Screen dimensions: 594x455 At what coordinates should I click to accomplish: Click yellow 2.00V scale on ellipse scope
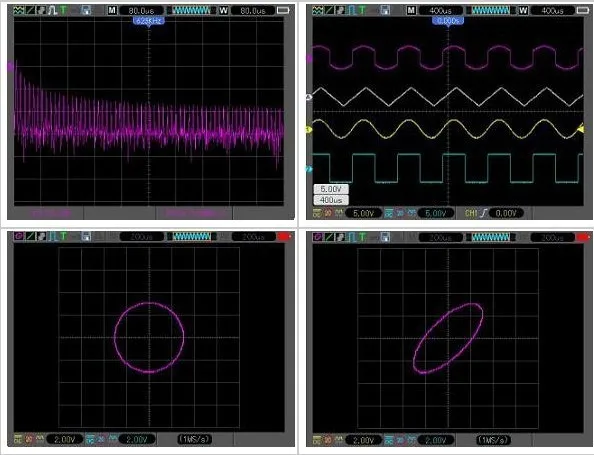pyautogui.click(x=363, y=440)
